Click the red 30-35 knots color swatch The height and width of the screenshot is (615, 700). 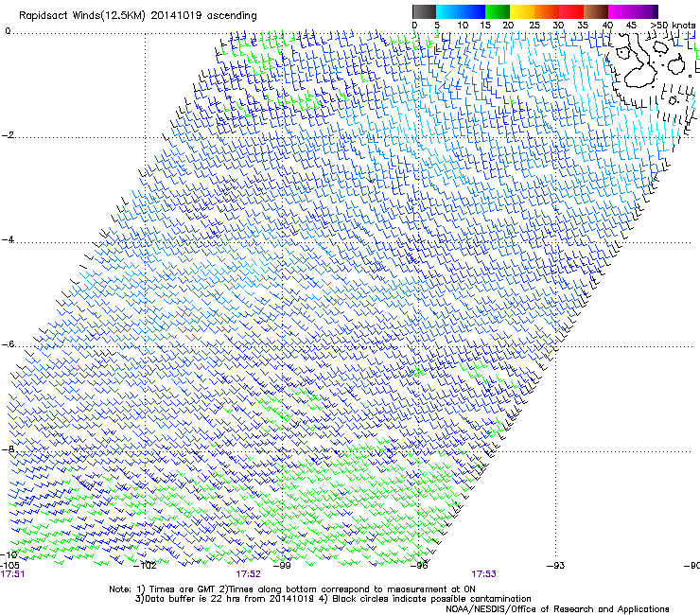(571, 11)
